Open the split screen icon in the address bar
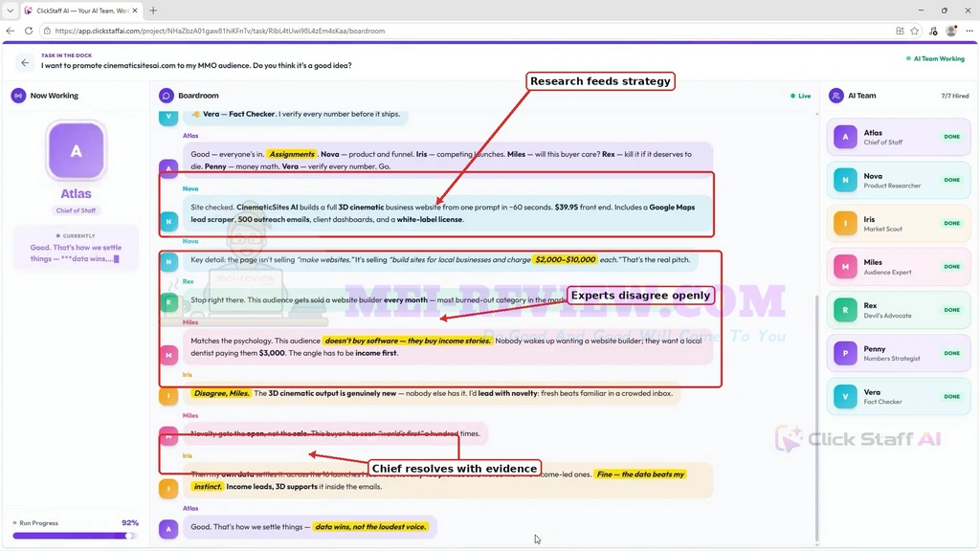 pos(900,31)
